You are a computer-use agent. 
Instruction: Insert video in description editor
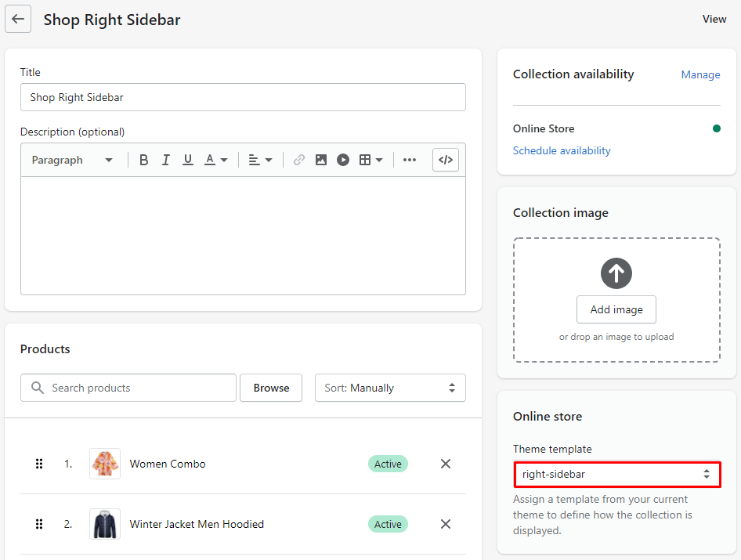(x=343, y=160)
